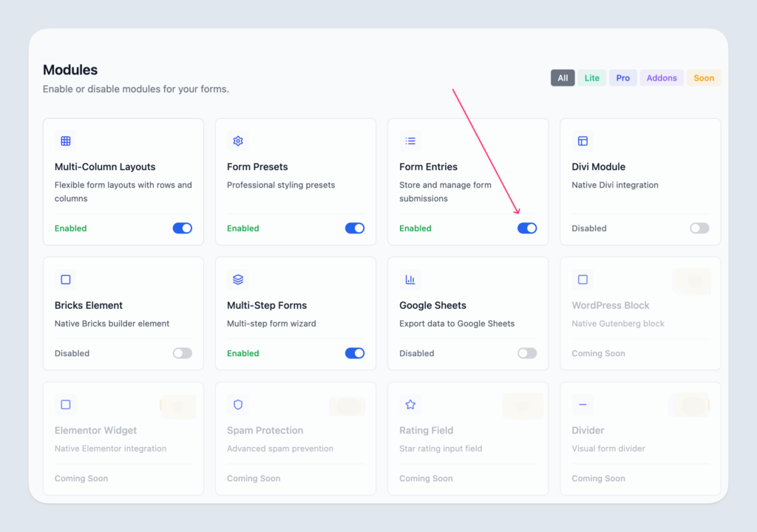757x532 pixels.
Task: Click the Spam Protection shield icon
Action: coord(238,405)
